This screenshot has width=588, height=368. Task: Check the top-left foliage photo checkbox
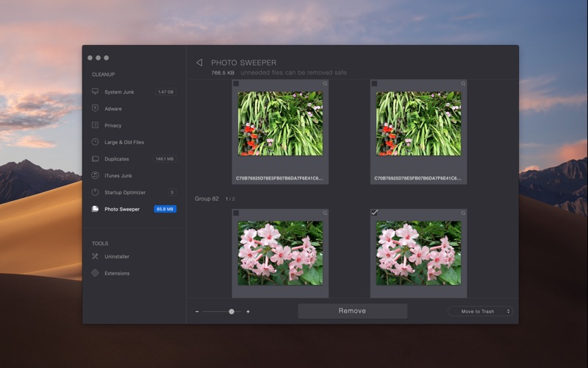(236, 83)
